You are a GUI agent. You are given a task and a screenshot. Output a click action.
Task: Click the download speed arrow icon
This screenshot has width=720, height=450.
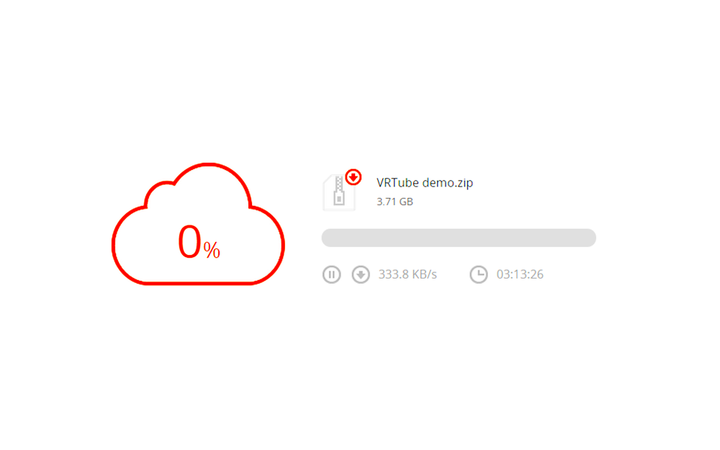pos(360,275)
